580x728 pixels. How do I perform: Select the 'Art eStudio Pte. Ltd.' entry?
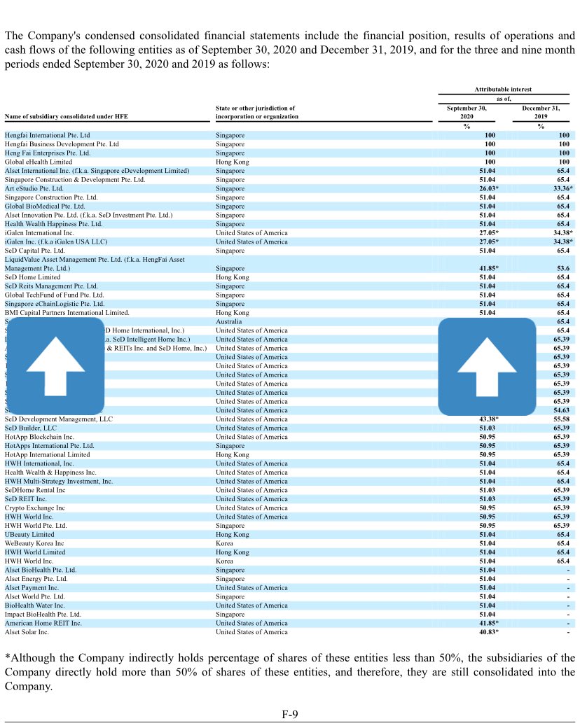(34, 188)
